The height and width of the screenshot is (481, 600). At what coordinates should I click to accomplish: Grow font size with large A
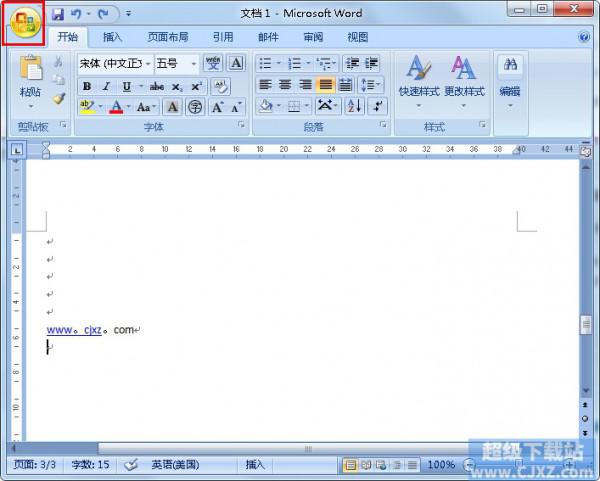coord(217,107)
